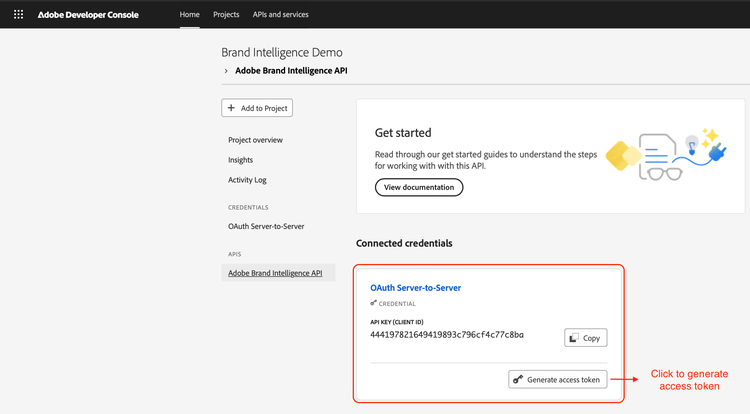
Task: Click the Connected credentials heading
Action: pyautogui.click(x=404, y=243)
